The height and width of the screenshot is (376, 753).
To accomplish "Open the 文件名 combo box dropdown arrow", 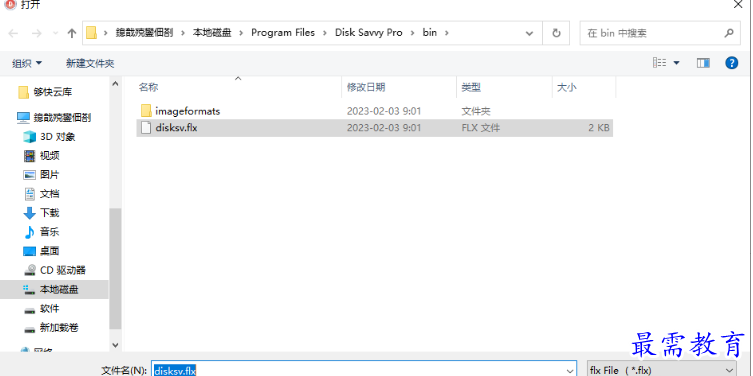I will 570,371.
